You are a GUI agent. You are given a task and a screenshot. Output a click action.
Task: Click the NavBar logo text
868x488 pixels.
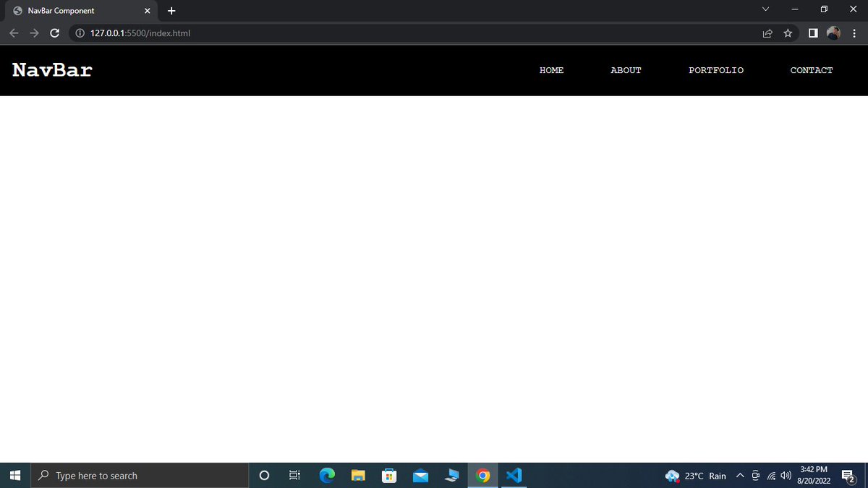(52, 70)
